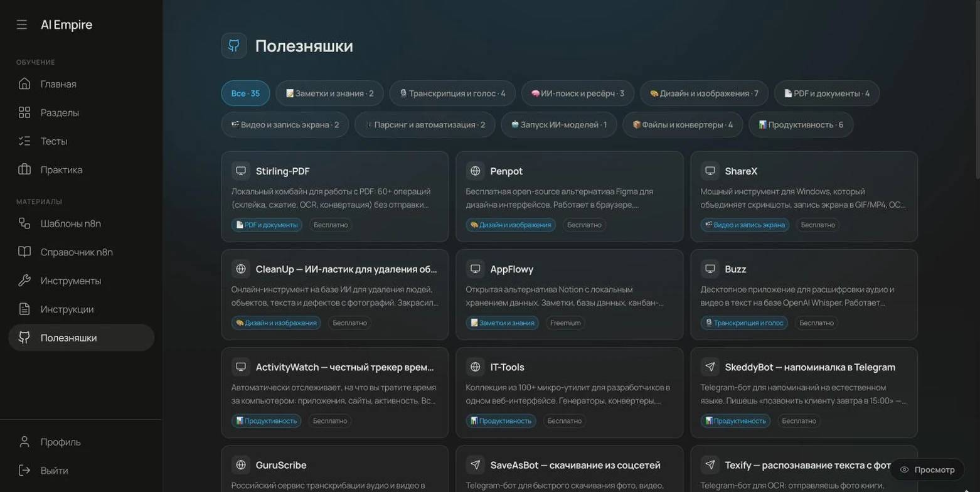The width and height of the screenshot is (980, 492).
Task: Filter by Запуск ИИ-моделей · 1
Action: click(559, 125)
